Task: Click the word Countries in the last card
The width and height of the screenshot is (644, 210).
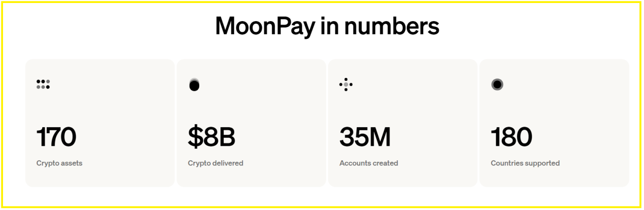Action: click(506, 163)
